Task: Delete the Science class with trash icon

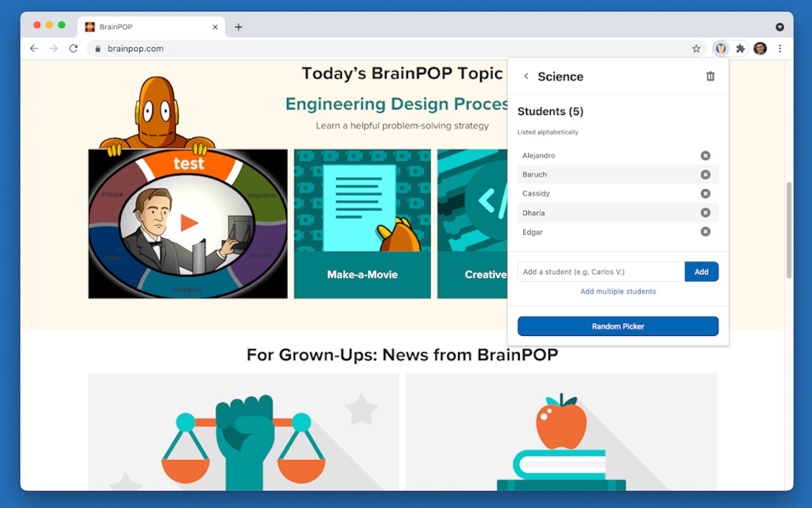Action: pos(710,76)
